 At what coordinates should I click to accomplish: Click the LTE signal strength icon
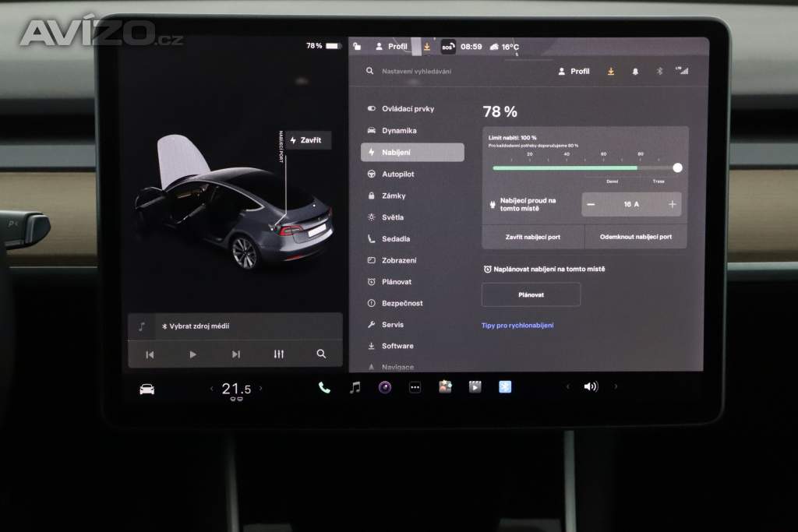(x=682, y=71)
